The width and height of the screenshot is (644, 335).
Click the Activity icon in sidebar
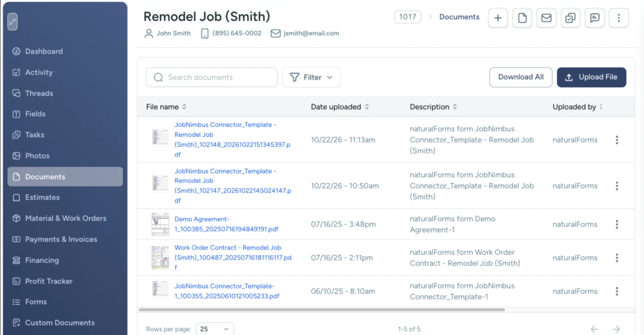tap(16, 73)
